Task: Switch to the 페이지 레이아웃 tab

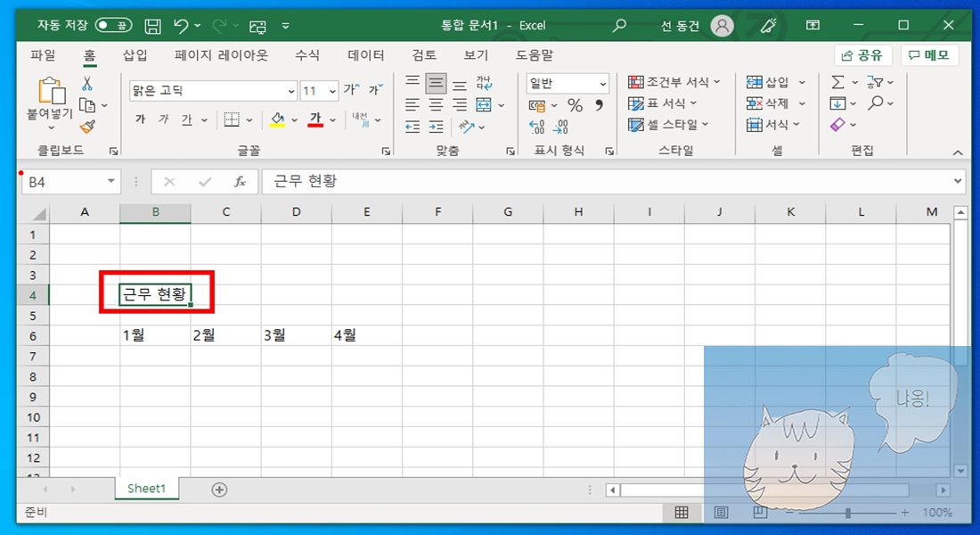Action: [221, 55]
